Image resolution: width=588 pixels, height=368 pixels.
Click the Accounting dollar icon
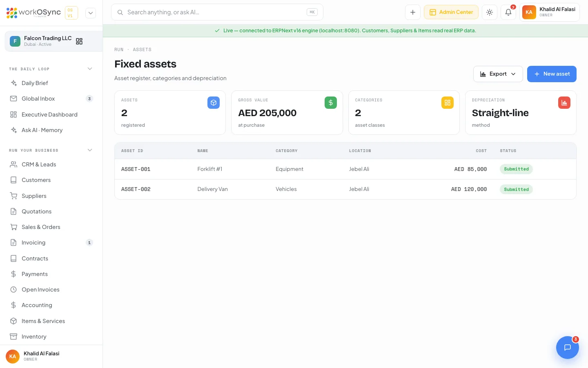tap(13, 305)
